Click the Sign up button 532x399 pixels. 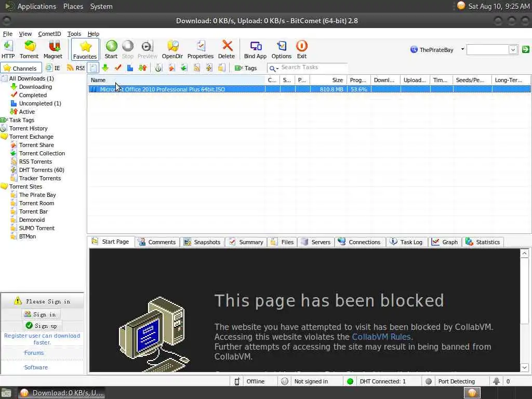[x=42, y=326]
